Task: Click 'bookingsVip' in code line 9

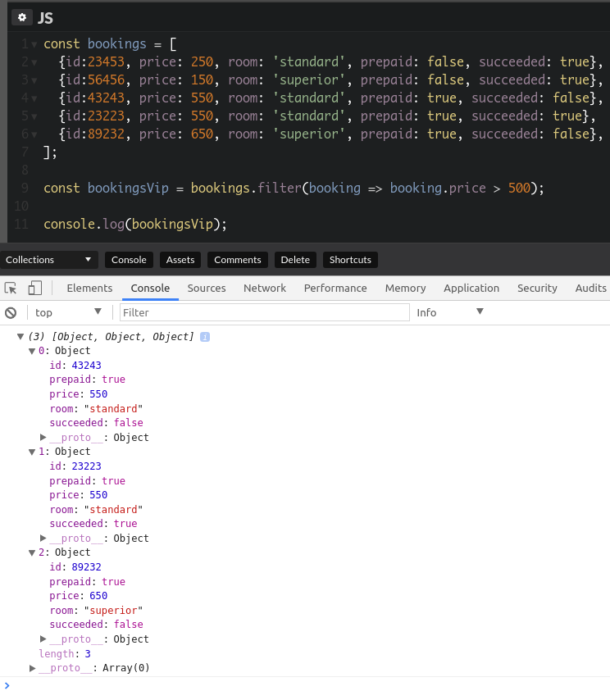Action: [128, 188]
